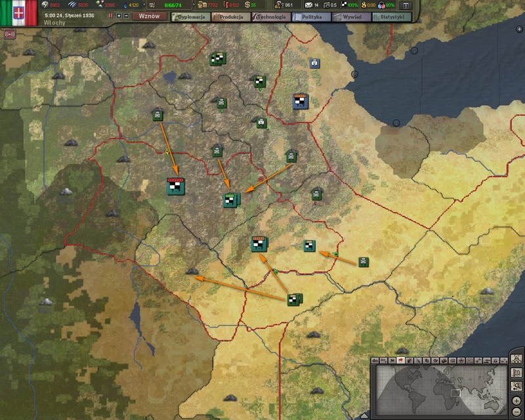Click the date text 5:00 24, Styczeń 1936
The image size is (525, 420).
click(70, 15)
